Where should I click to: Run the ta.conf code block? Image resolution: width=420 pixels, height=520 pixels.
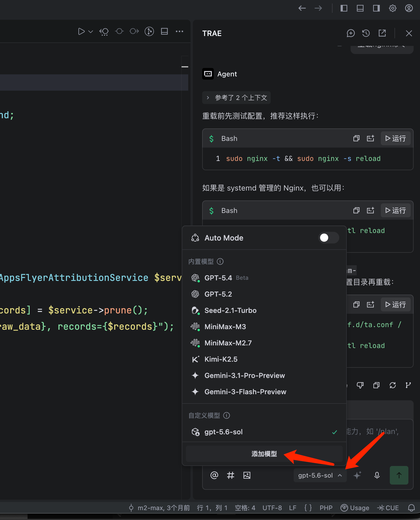click(395, 304)
